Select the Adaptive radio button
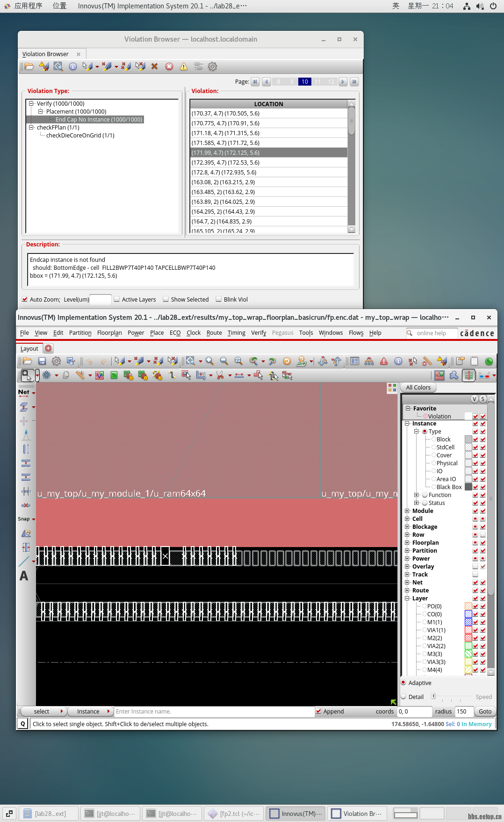The width and height of the screenshot is (504, 822). (x=403, y=683)
